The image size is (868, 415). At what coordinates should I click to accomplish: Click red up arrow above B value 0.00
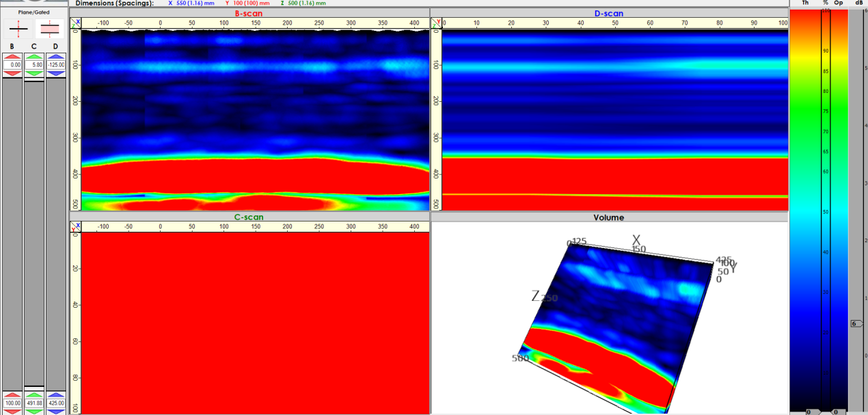click(12, 57)
